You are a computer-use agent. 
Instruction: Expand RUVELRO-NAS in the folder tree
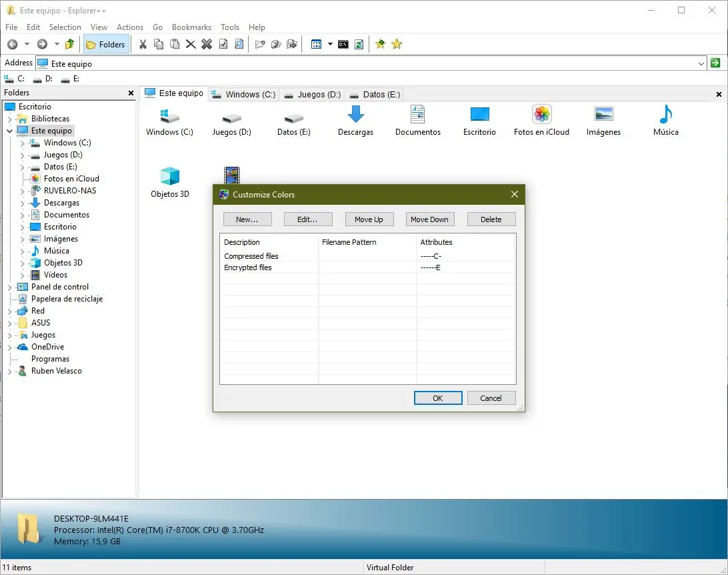22,191
